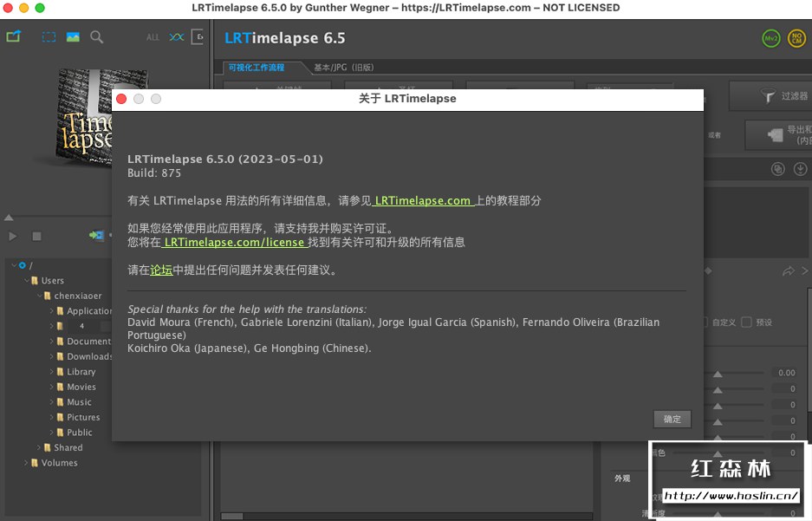812x521 pixels.
Task: Collapse the root / folder node
Action: coord(14,265)
